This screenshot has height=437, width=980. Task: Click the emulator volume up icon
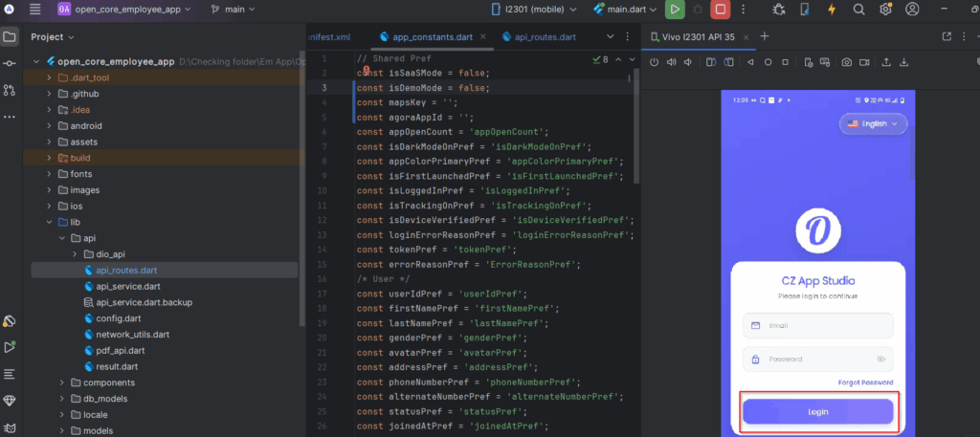click(672, 63)
